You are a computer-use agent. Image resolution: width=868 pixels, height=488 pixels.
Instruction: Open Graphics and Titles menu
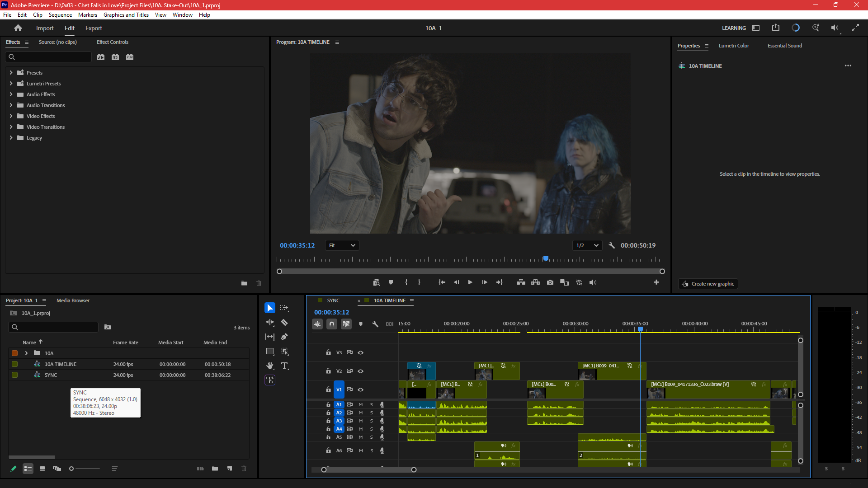pyautogui.click(x=126, y=15)
